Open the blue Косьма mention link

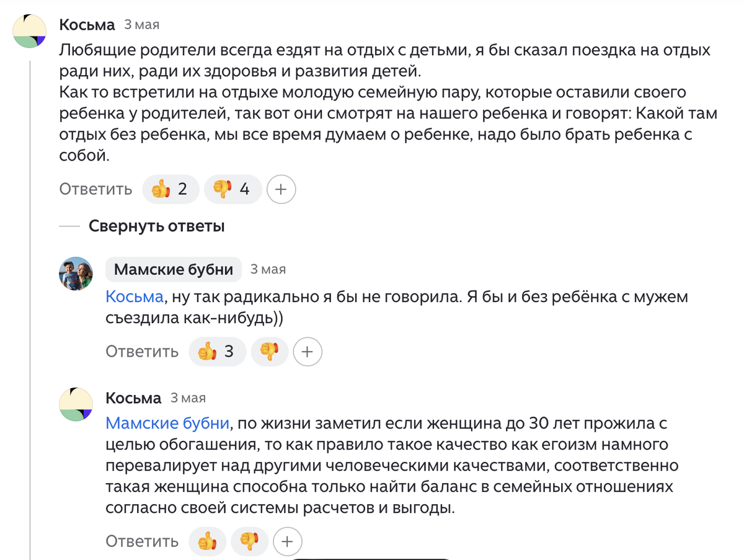135,297
